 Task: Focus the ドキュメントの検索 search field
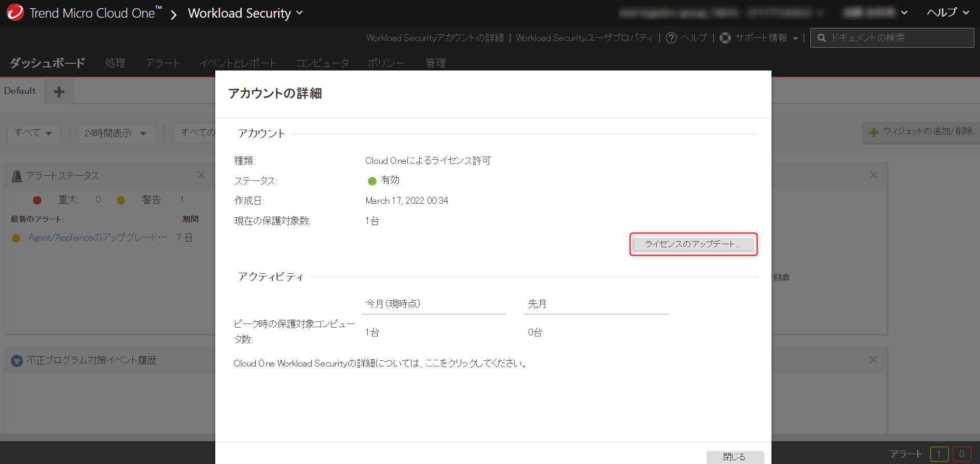click(x=892, y=38)
